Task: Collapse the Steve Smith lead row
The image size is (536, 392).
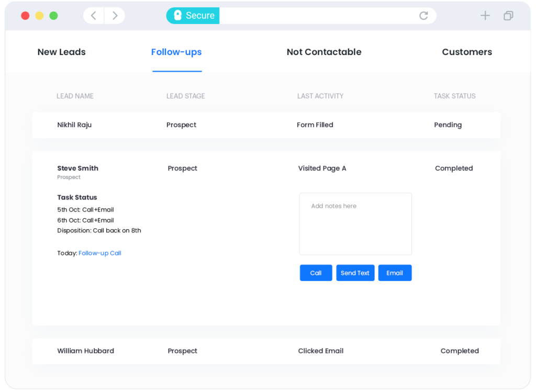Action: click(x=77, y=169)
